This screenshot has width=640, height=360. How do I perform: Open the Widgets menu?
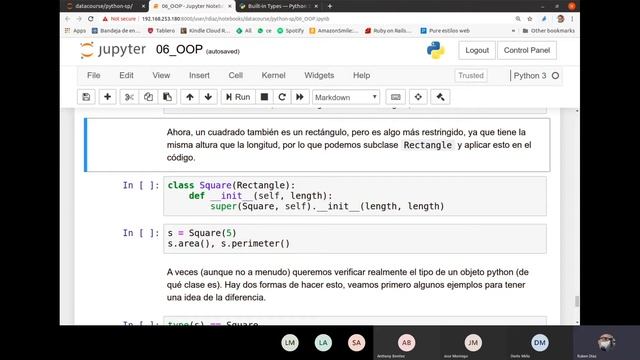click(x=319, y=76)
